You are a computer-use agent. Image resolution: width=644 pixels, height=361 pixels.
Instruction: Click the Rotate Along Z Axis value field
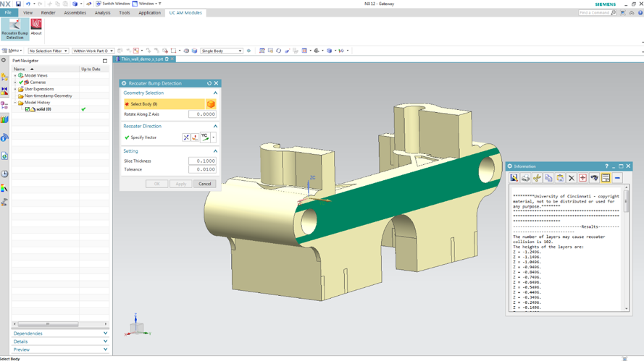[202, 114]
